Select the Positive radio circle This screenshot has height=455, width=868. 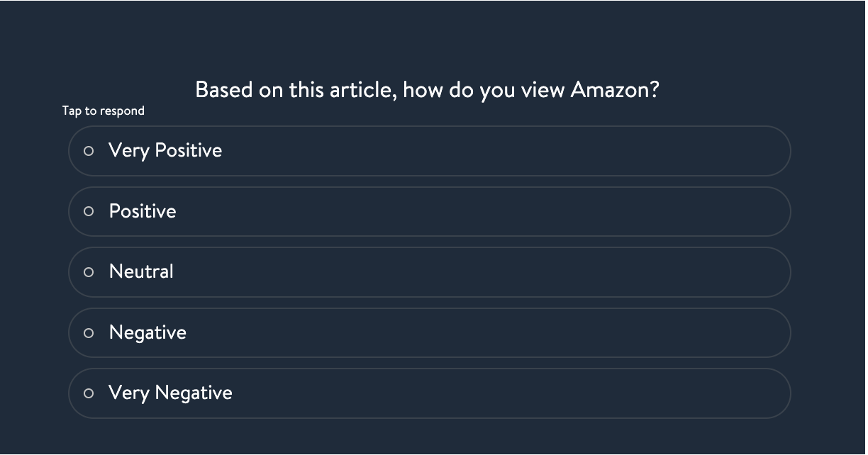(89, 211)
